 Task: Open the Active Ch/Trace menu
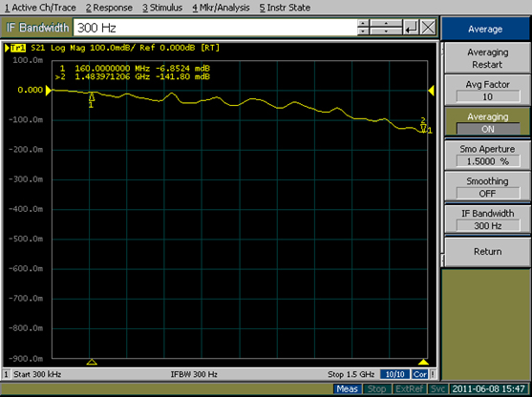[40, 8]
